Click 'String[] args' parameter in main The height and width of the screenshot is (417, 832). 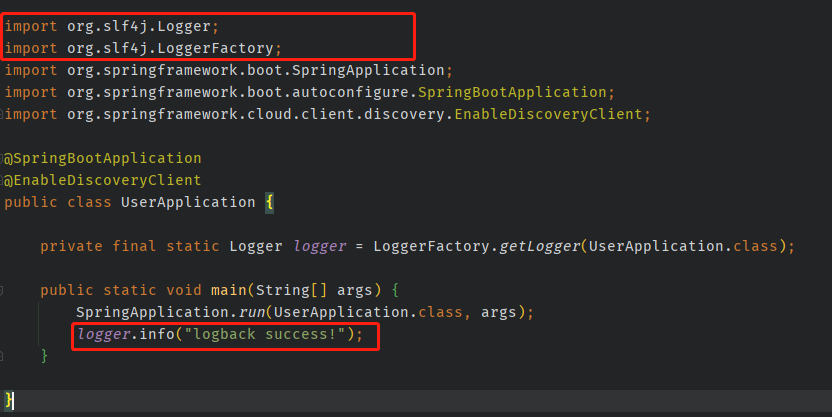pos(314,290)
